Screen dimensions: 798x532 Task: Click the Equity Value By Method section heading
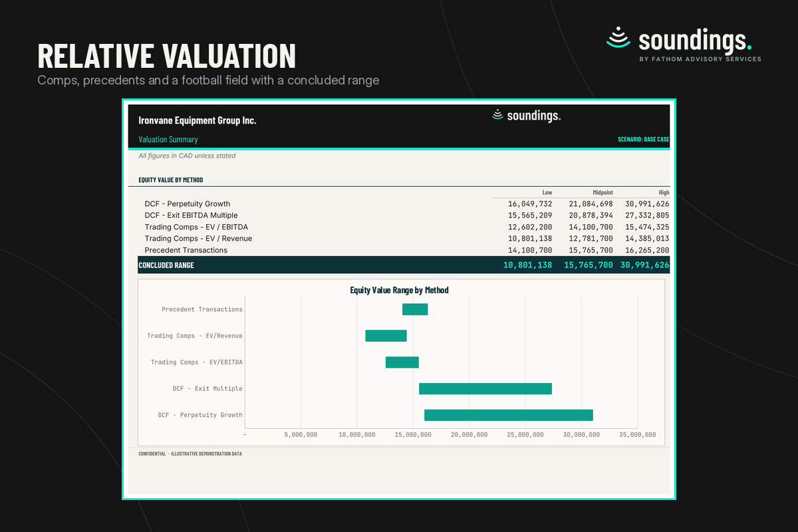point(171,180)
